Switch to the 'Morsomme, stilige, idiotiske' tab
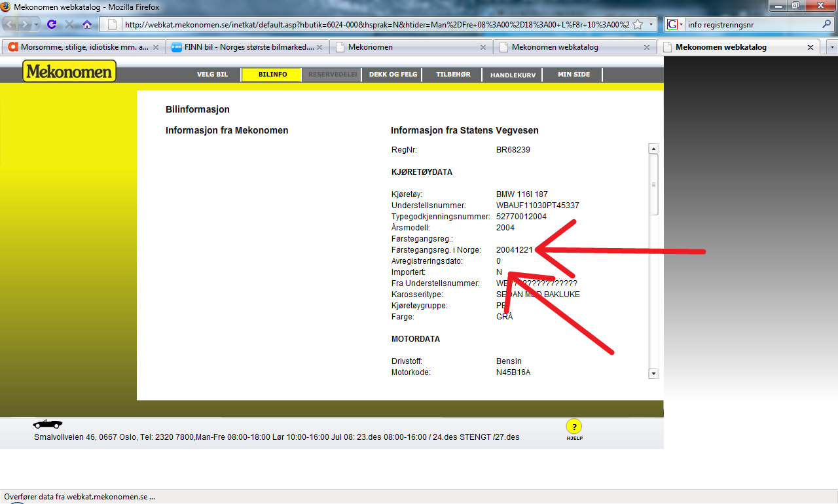The image size is (838, 504). (x=84, y=47)
